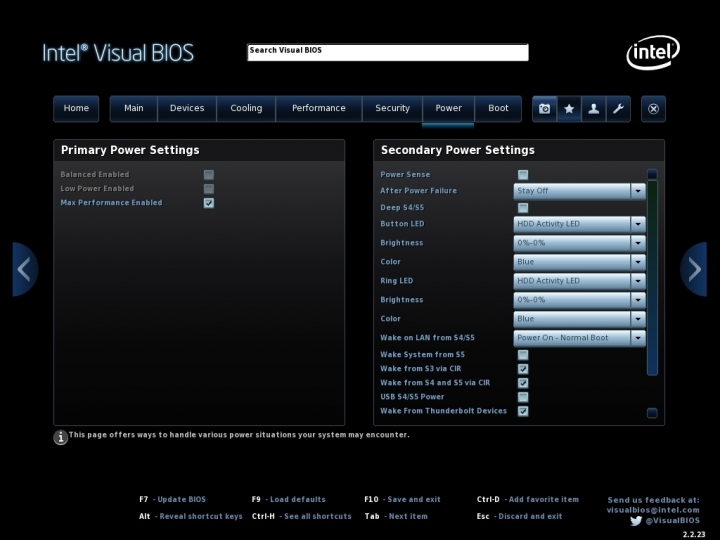Open favorites with the star icon
The image size is (720, 540).
pyautogui.click(x=569, y=109)
